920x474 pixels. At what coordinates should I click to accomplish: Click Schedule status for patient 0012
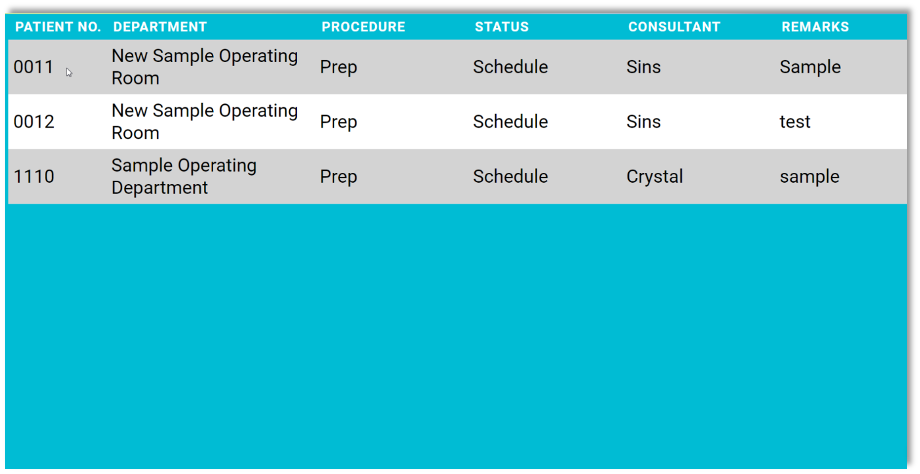[x=510, y=122]
